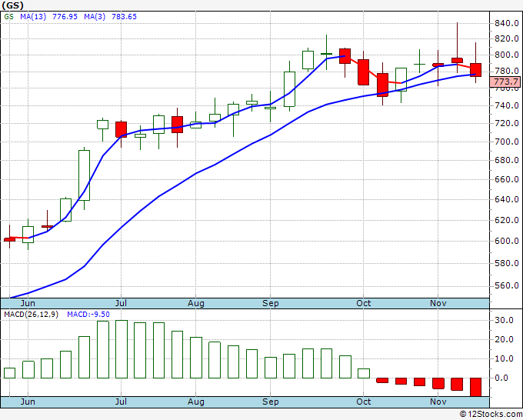Select Nov on the price chart axis
This screenshot has height=420, width=523.
point(438,303)
